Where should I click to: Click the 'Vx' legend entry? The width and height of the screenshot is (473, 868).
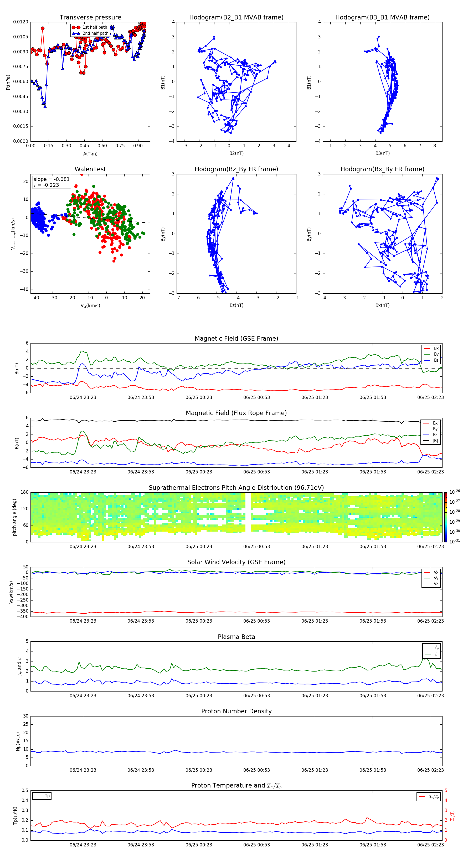point(431,572)
